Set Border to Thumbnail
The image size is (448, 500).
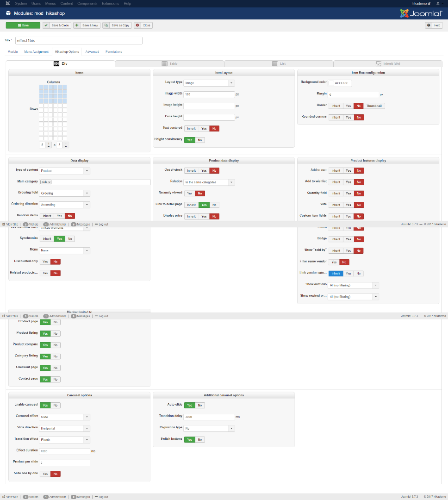374,106
